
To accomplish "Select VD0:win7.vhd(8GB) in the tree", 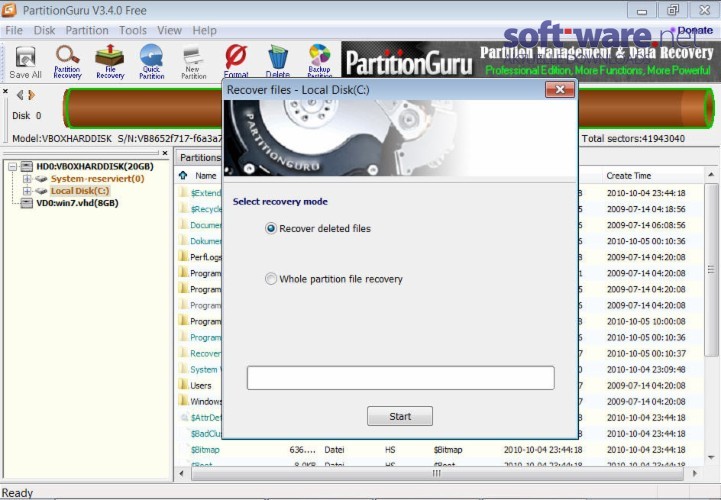I will click(x=77, y=203).
